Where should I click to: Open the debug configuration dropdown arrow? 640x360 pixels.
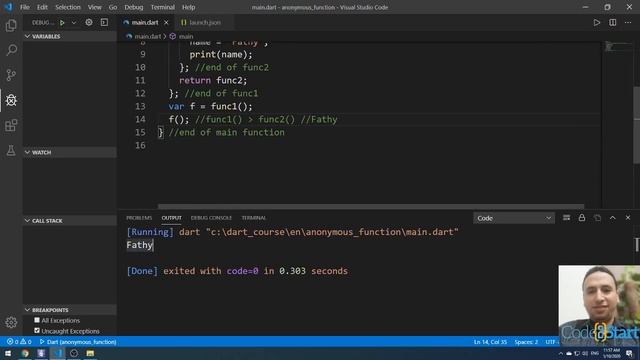[74, 23]
